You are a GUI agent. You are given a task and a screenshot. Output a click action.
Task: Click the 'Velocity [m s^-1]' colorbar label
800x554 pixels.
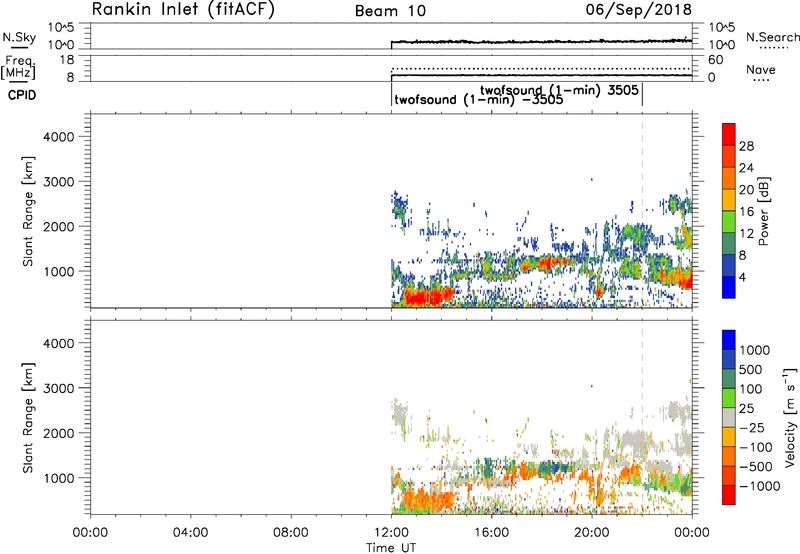[x=789, y=417]
